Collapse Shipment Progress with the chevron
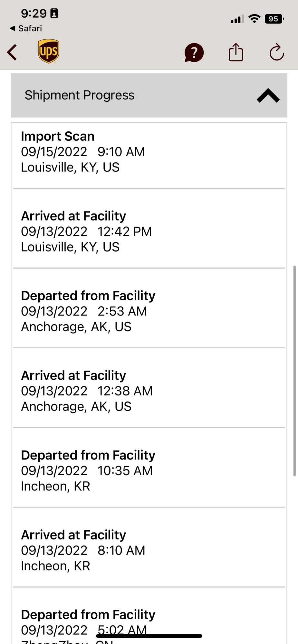298x644 pixels. (268, 96)
